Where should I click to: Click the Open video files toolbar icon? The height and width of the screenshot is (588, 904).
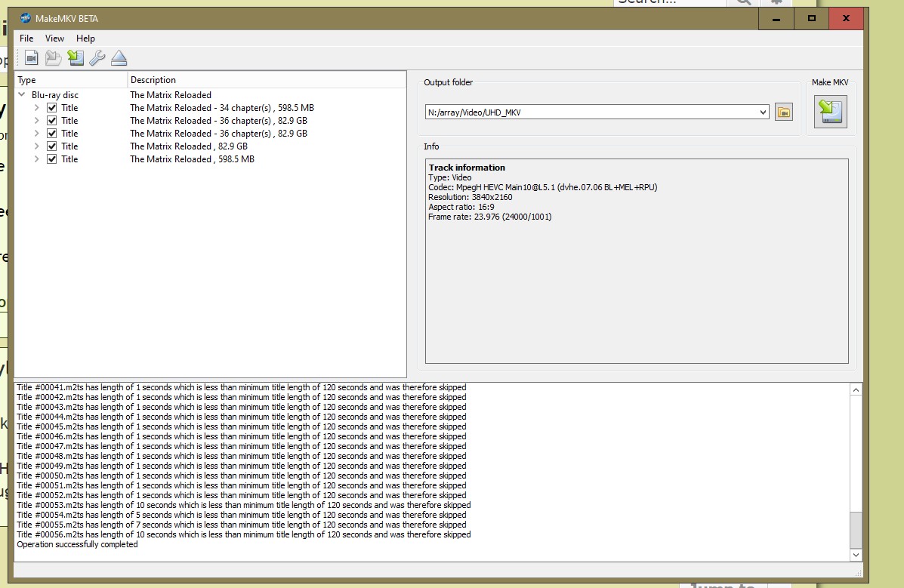pyautogui.click(x=31, y=57)
